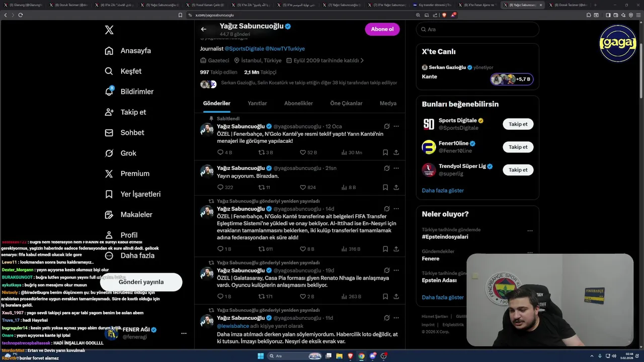Click @NowTVTurkiye link in bio
Screen dimensions: 644x362
point(285,49)
